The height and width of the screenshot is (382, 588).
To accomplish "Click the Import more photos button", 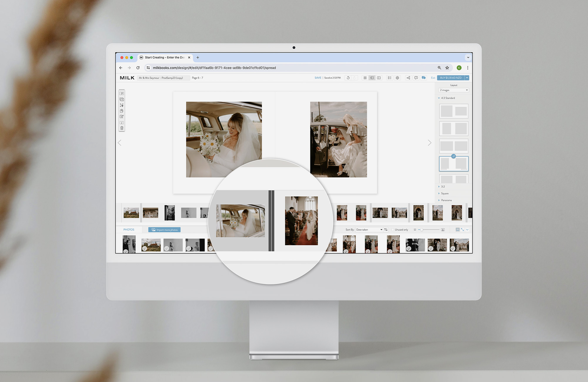I will point(164,229).
